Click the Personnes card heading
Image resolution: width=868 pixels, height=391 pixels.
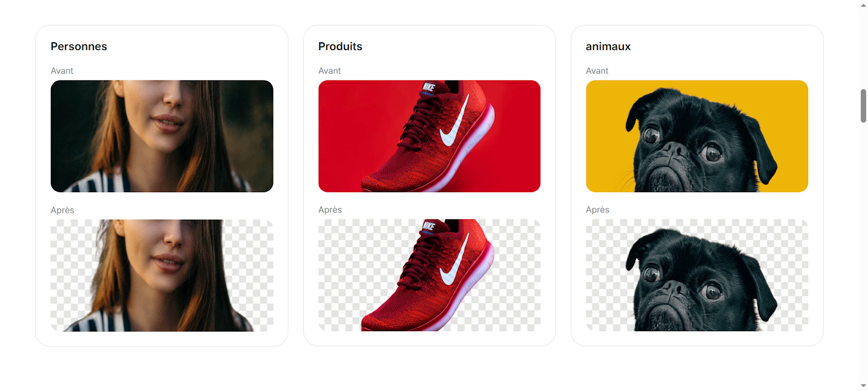79,47
